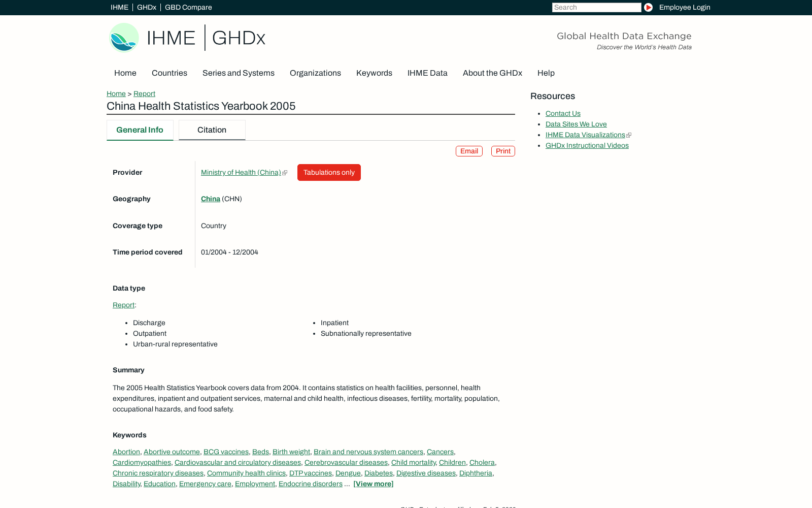The width and height of the screenshot is (812, 508).
Task: Click the Child mortality keyword
Action: pyautogui.click(x=413, y=462)
